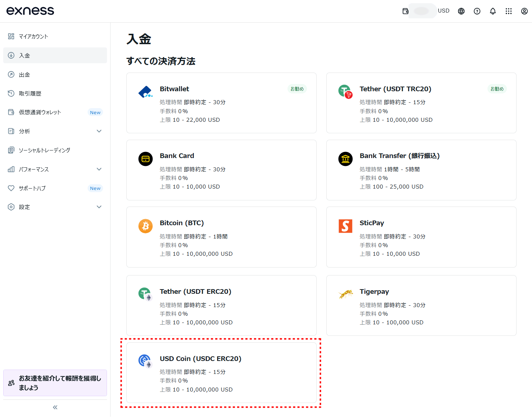Click お勧め badge on Tether TRC20 card

(497, 89)
